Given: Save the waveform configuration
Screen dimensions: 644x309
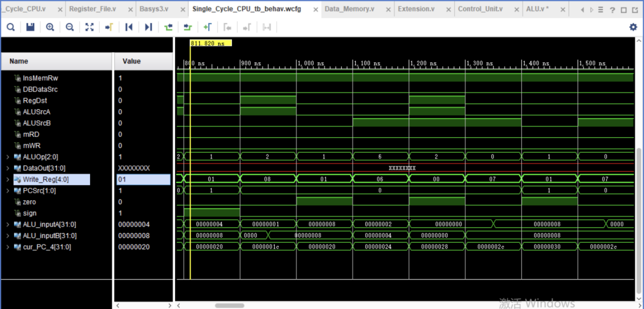Looking at the screenshot, I should 30,27.
